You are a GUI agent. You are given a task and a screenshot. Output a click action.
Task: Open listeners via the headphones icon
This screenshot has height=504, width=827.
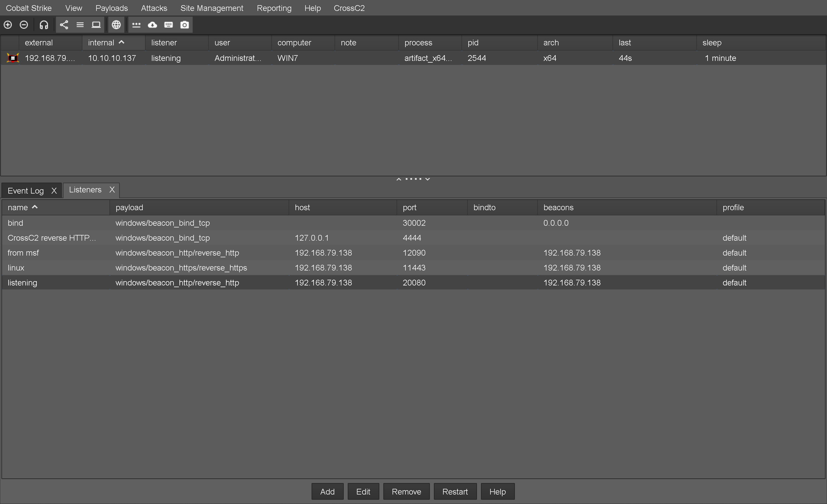(44, 25)
